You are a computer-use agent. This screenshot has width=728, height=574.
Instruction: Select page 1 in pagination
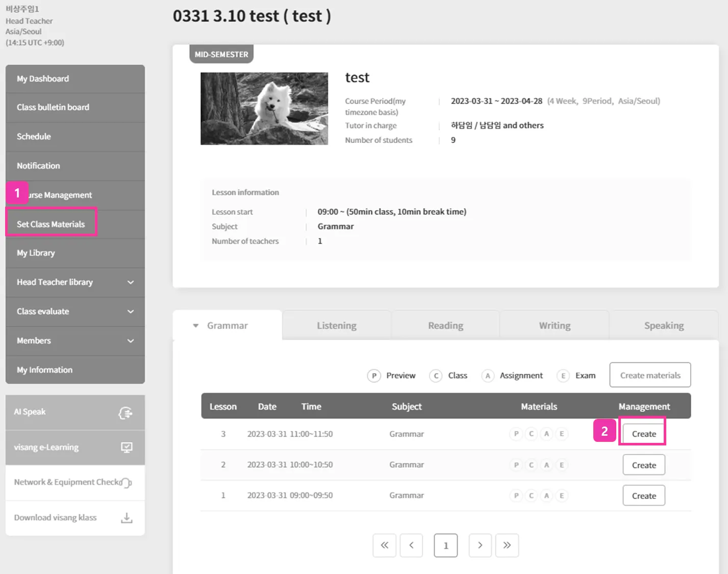446,545
